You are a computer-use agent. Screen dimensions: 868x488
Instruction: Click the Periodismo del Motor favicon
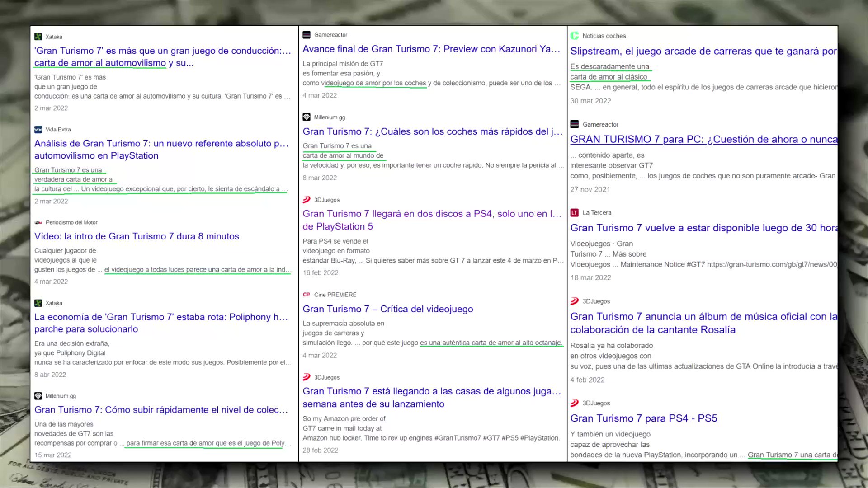click(x=38, y=222)
